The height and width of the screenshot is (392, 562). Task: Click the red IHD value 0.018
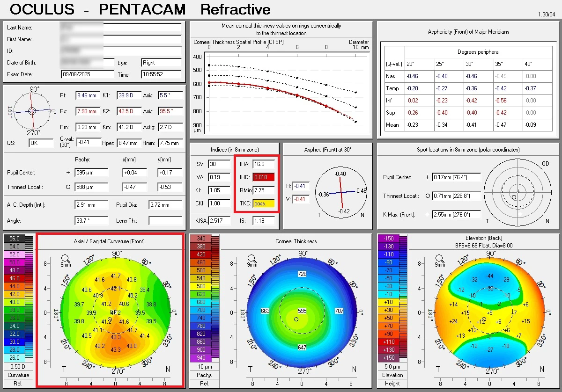264,177
